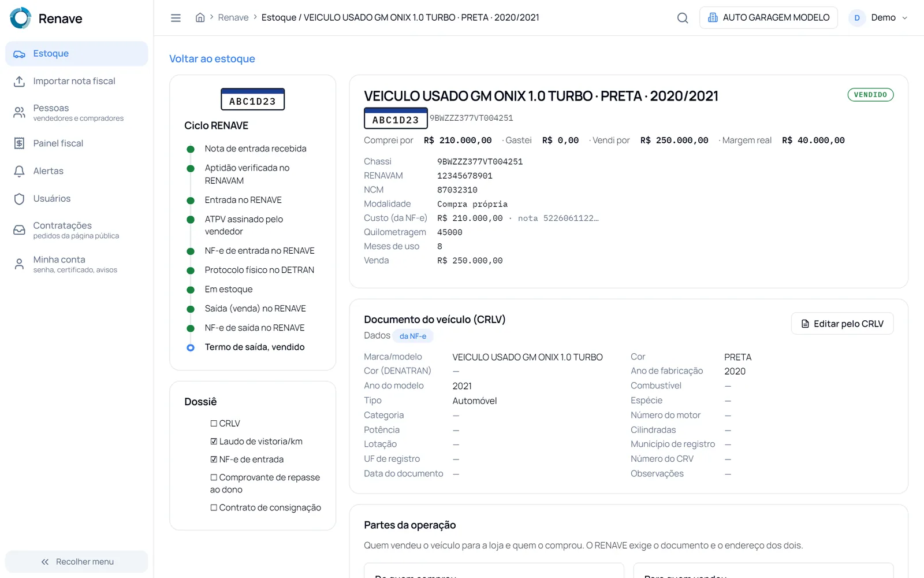This screenshot has height=578, width=924.
Task: Open Alertas menu item
Action: [76, 171]
